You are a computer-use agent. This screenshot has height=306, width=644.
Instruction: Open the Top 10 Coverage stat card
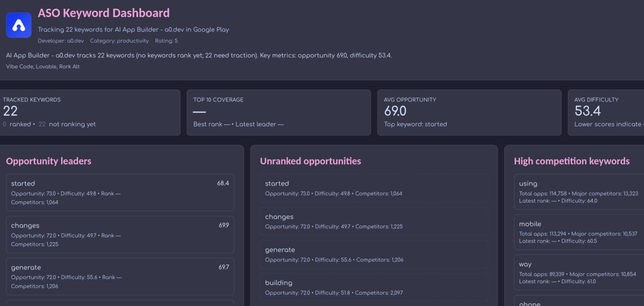[x=279, y=112]
